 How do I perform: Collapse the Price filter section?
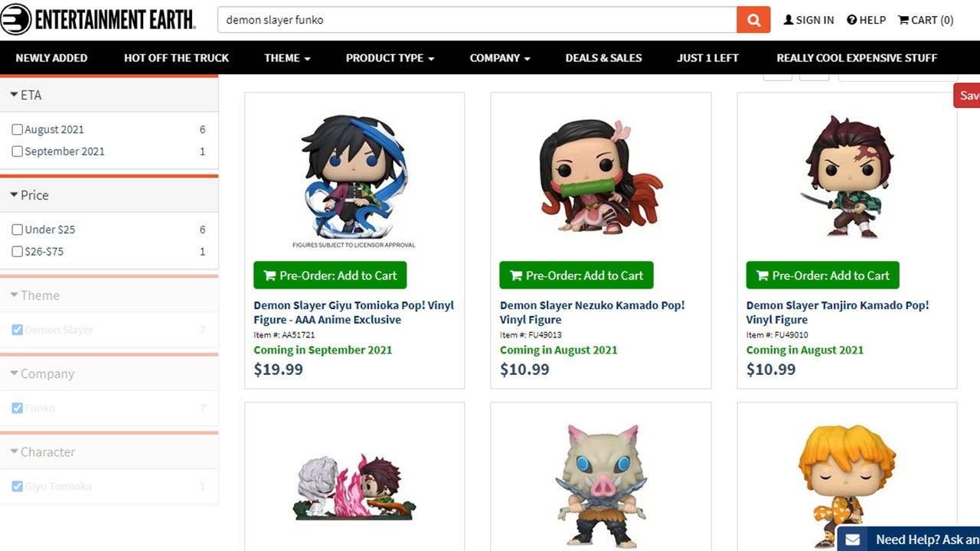[x=29, y=195]
